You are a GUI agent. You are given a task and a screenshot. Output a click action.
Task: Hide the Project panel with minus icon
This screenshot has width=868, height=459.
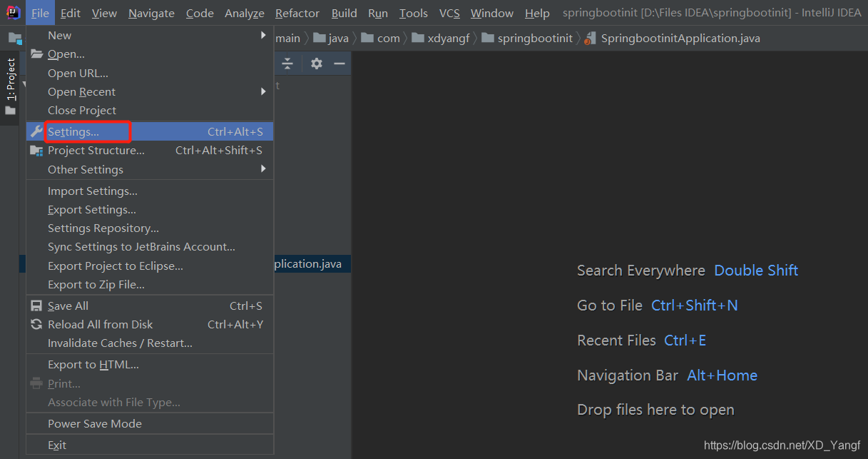click(x=339, y=64)
